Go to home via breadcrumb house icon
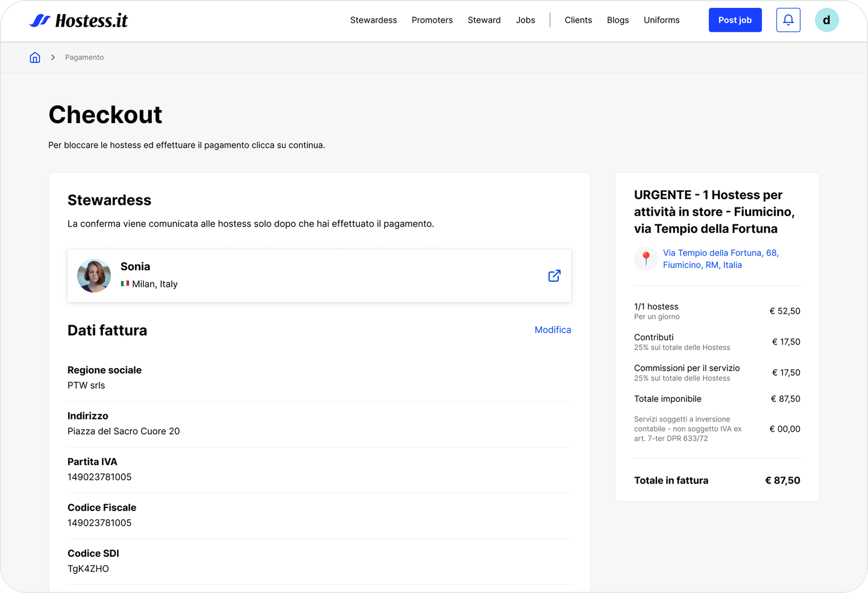Screen dimensions: 868x593 35,57
